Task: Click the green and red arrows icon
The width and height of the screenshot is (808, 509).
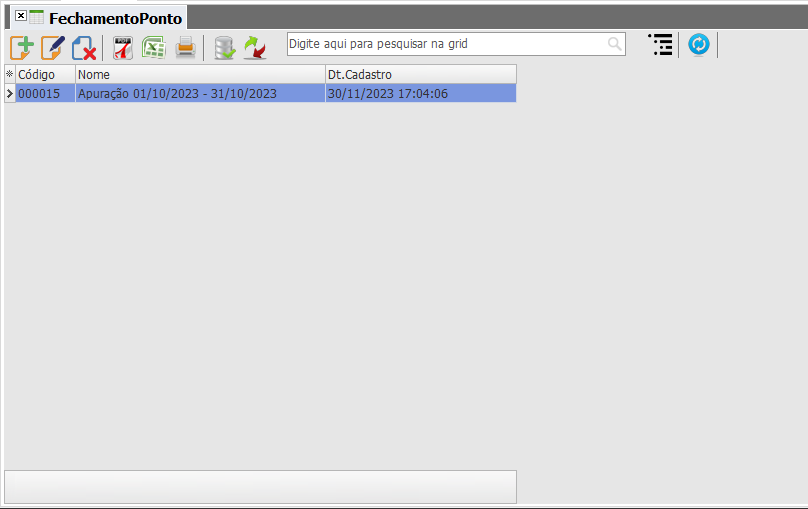Action: pyautogui.click(x=255, y=48)
